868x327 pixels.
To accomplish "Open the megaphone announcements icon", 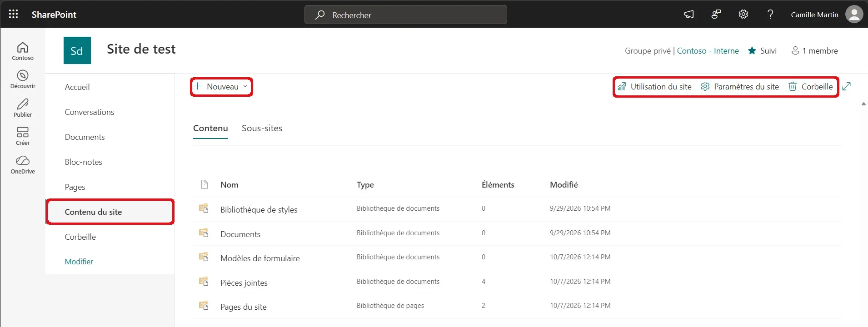I will (689, 15).
